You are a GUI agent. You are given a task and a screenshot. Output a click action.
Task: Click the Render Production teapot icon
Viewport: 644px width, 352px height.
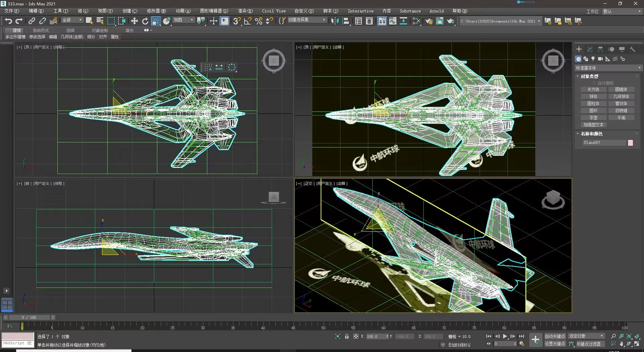point(450,21)
